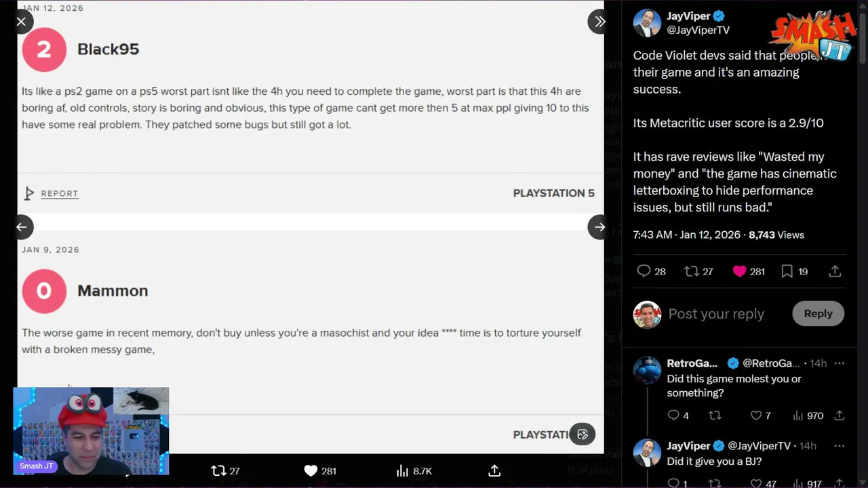Go to the previous image
Viewport: 868px width, 488px height.
21,227
